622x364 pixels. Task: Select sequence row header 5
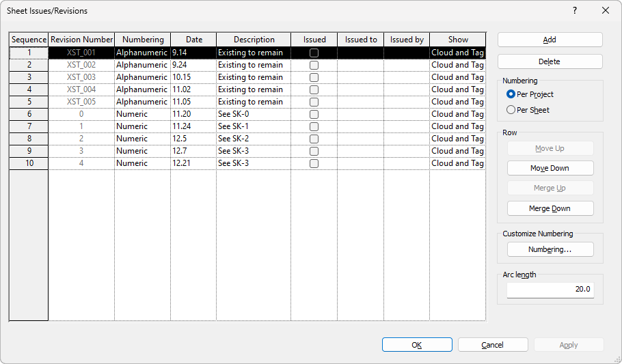(x=29, y=102)
